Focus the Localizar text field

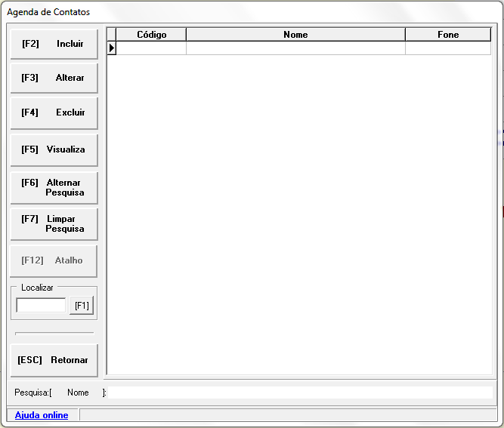pos(41,306)
